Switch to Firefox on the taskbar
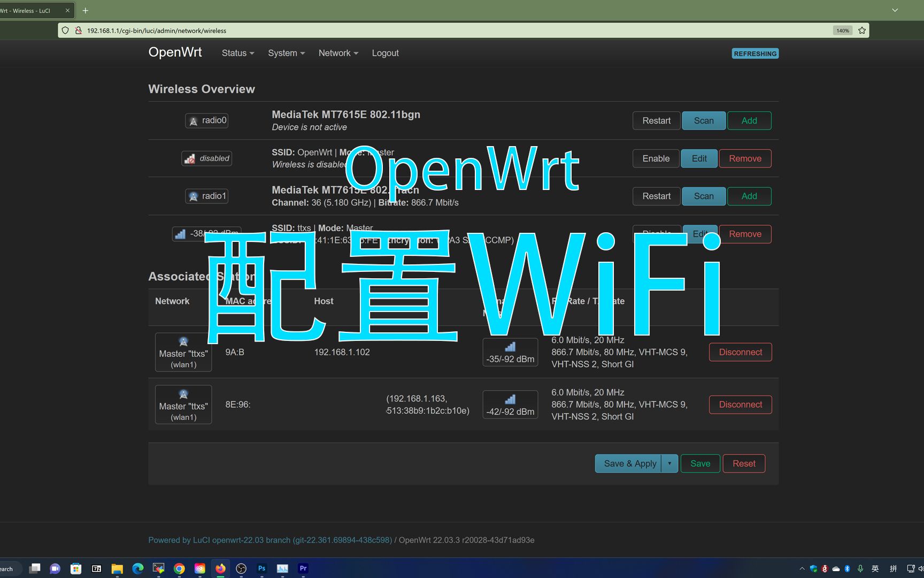 coord(220,568)
